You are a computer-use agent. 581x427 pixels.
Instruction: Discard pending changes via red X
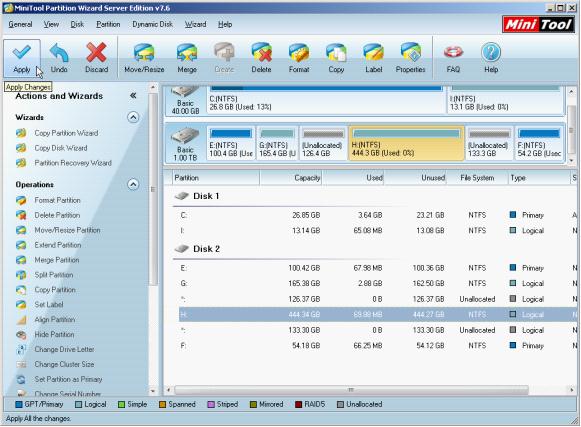tap(96, 58)
